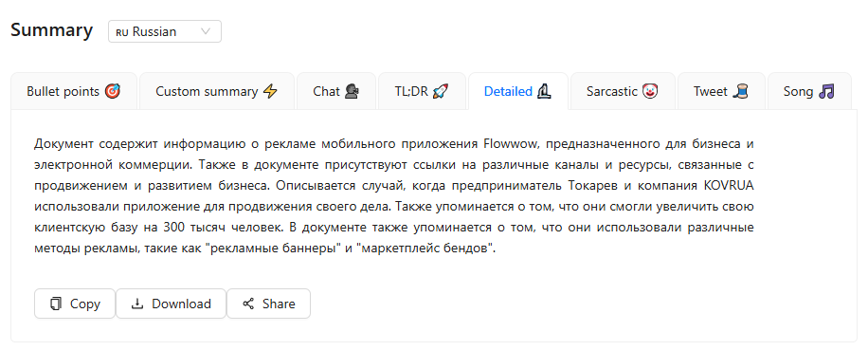The height and width of the screenshot is (350, 868).
Task: Click the clown face icon on Sarcastic tab
Action: coord(650,91)
